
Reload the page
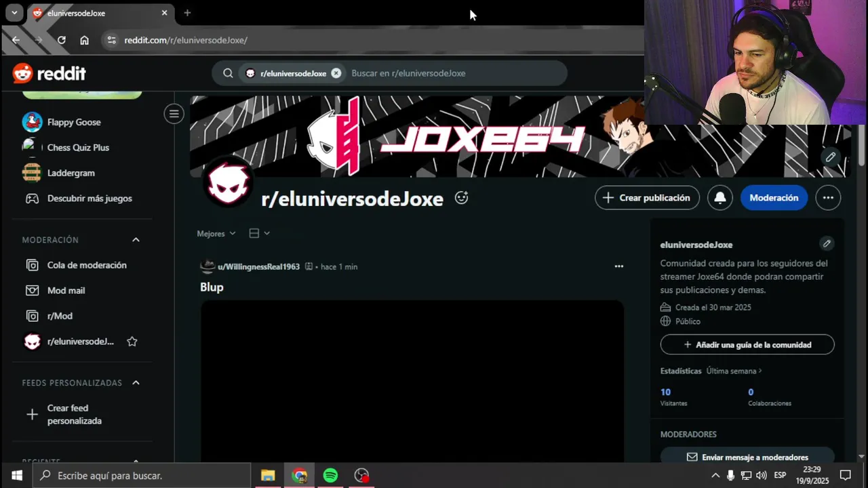coord(62,40)
